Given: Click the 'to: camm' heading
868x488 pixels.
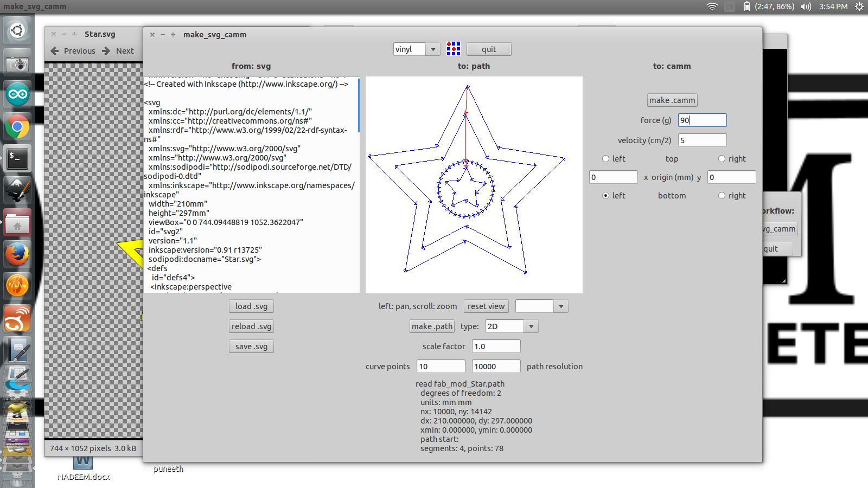Looking at the screenshot, I should tap(672, 66).
